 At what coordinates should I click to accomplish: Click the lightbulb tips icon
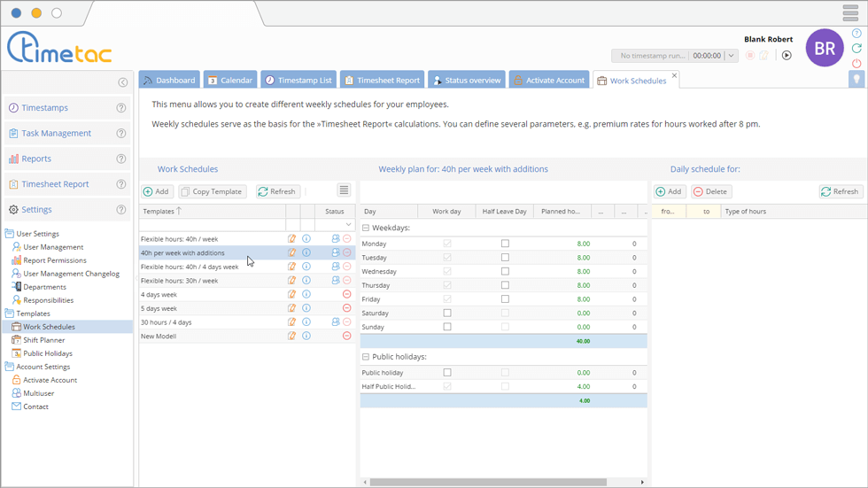click(856, 80)
